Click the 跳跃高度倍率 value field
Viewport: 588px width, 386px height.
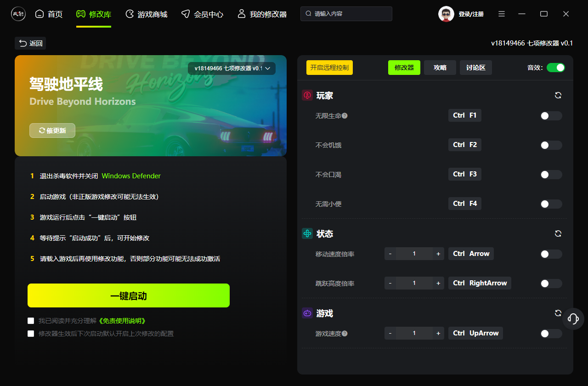(414, 283)
